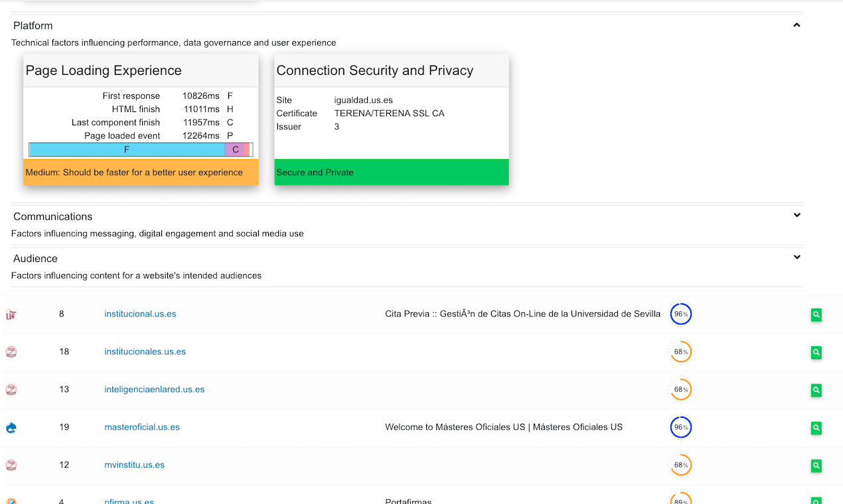843x504 pixels.
Task: Open the masteroficial.us.es link
Action: [141, 427]
